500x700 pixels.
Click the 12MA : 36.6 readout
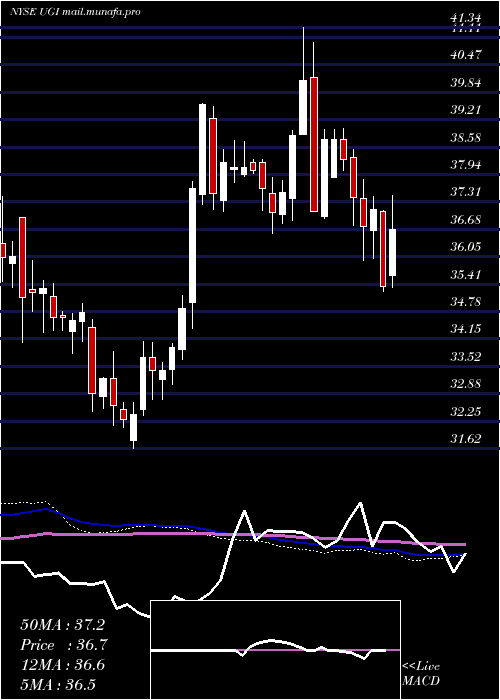(x=62, y=665)
